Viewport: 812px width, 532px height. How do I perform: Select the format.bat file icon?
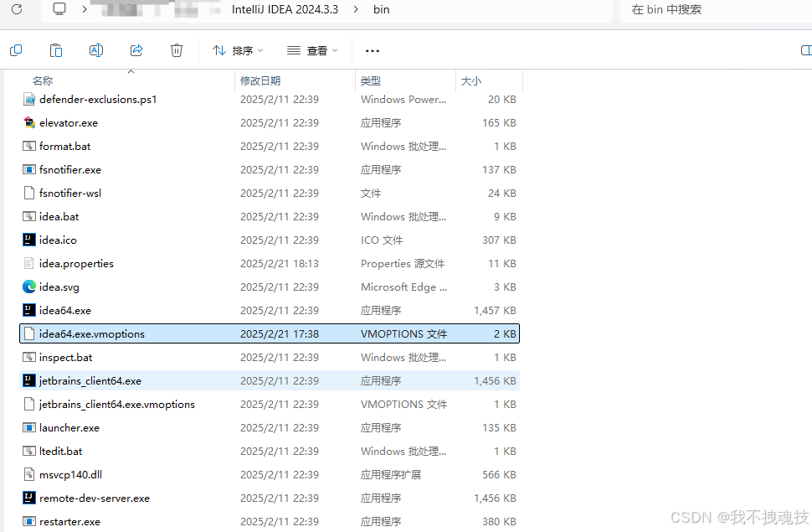pos(29,147)
